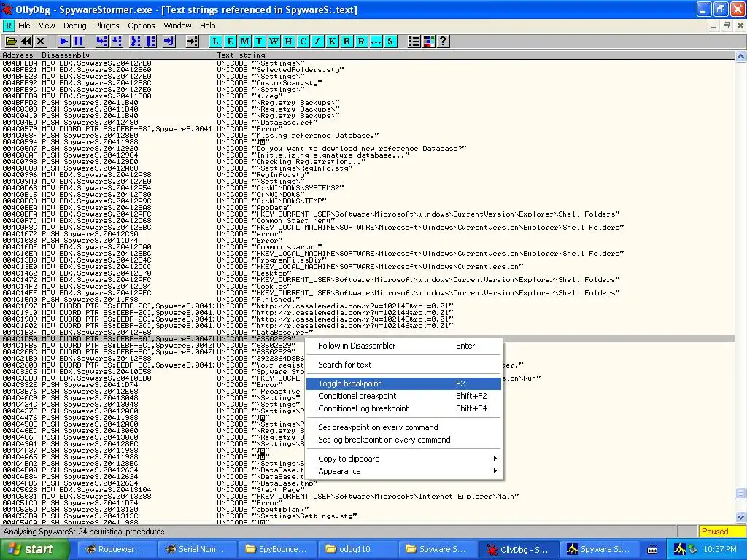
Task: Click the Trace into icon
Action: pos(136,42)
